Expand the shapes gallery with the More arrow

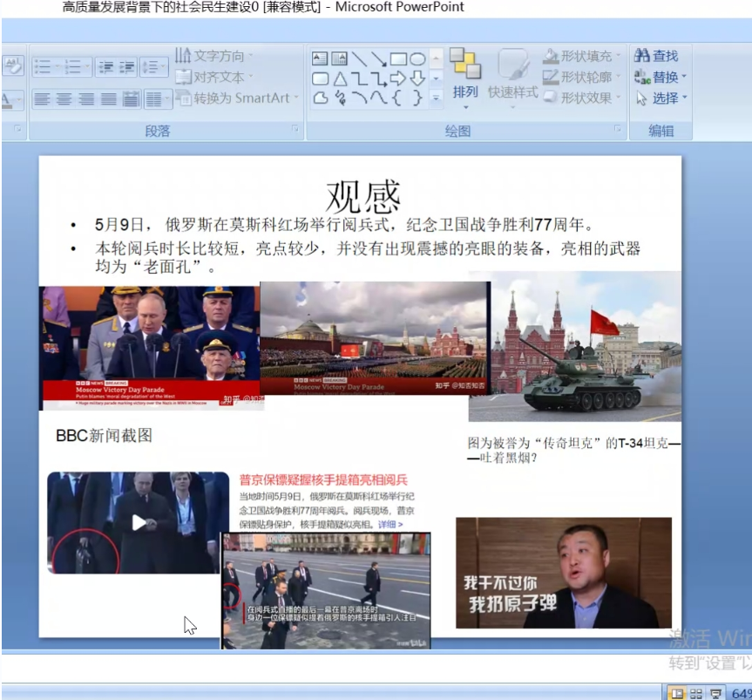click(437, 95)
